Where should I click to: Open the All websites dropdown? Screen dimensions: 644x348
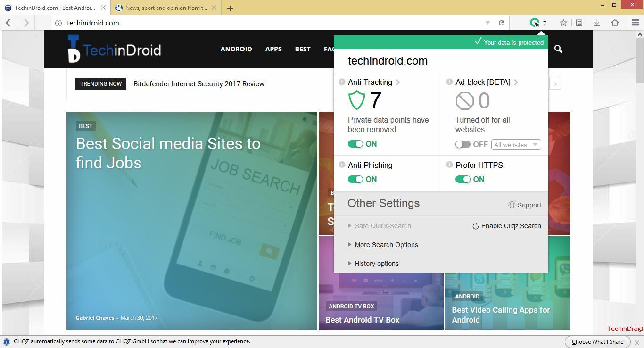point(516,145)
